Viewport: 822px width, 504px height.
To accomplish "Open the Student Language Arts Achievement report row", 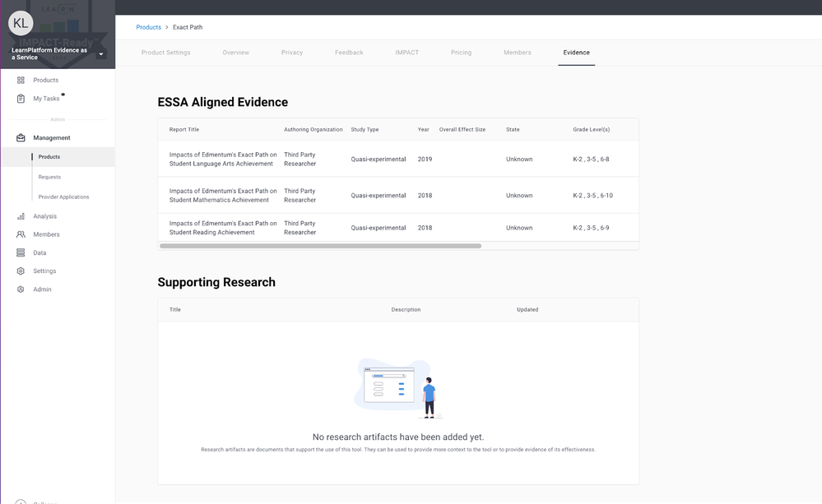I will pyautogui.click(x=222, y=159).
